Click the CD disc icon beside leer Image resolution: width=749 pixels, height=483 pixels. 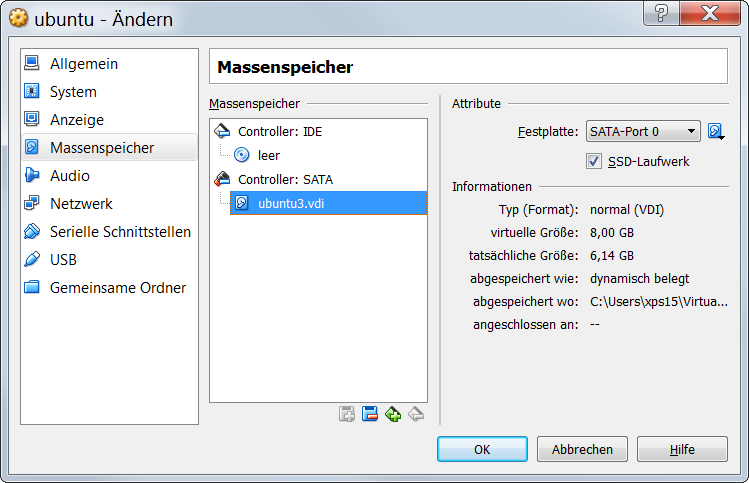242,154
